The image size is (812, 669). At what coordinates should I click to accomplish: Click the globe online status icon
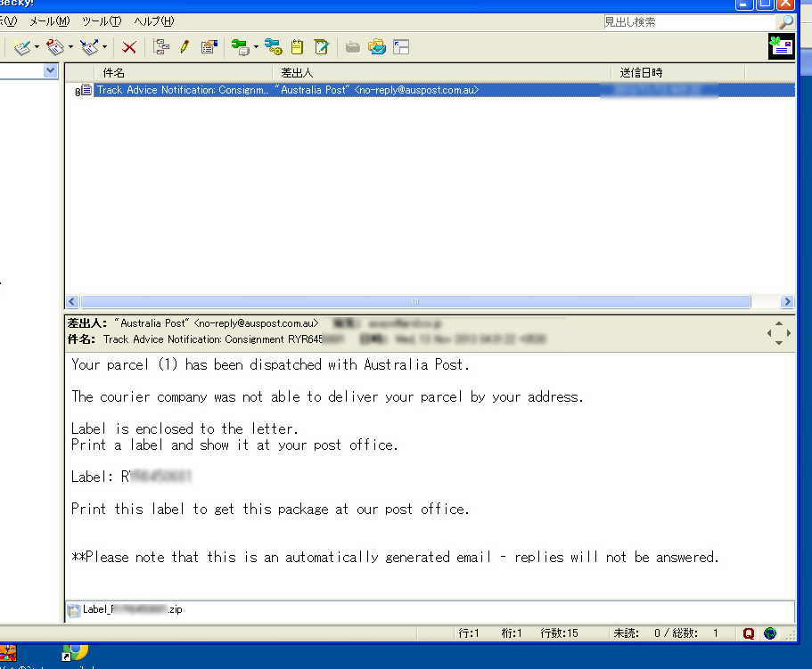[770, 633]
